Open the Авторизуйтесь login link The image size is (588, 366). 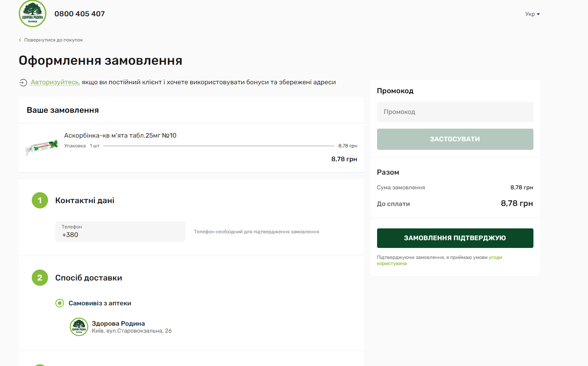pyautogui.click(x=55, y=82)
